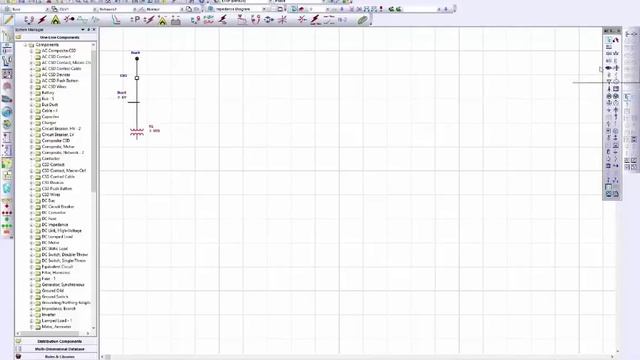Select the Battery tree item

pyautogui.click(x=48, y=93)
